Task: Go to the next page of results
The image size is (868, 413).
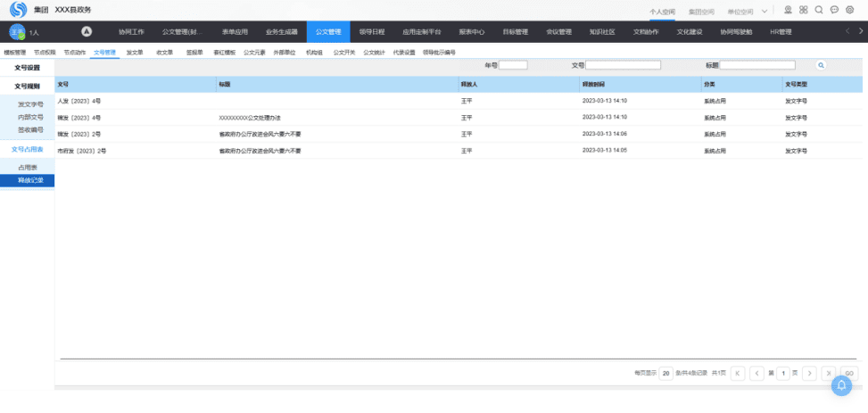Action: [x=809, y=373]
